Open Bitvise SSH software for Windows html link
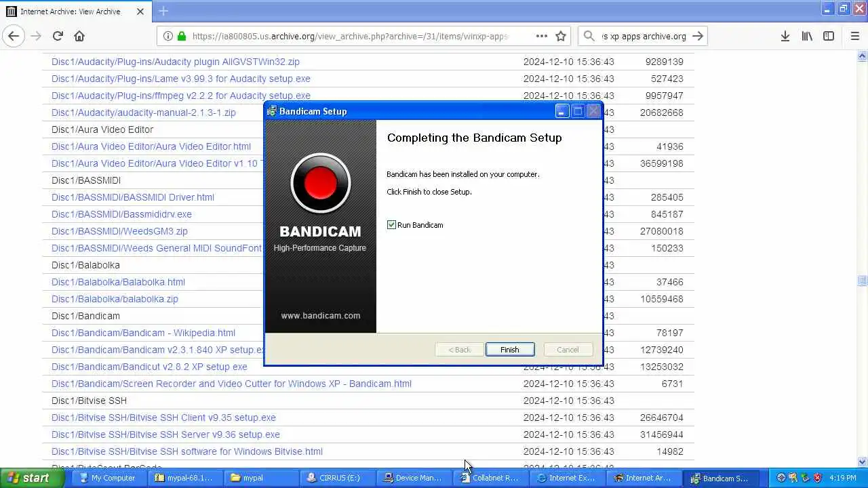 coord(187,451)
